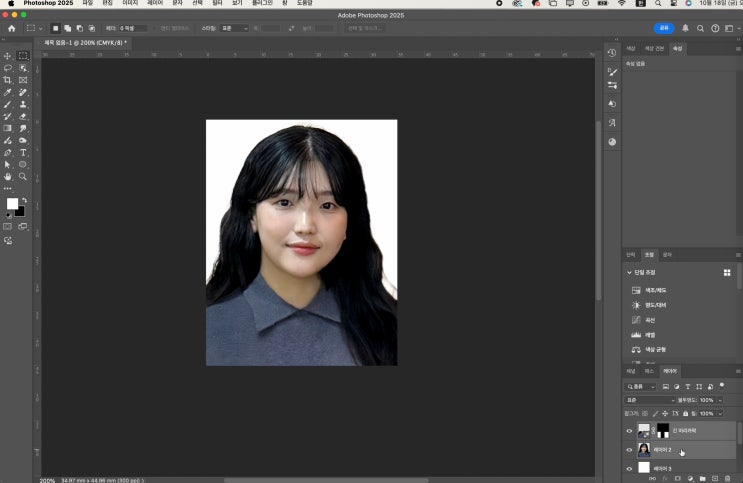Viewport: 743px width, 483px height.
Task: Select the Eyedropper tool
Action: click(8, 92)
